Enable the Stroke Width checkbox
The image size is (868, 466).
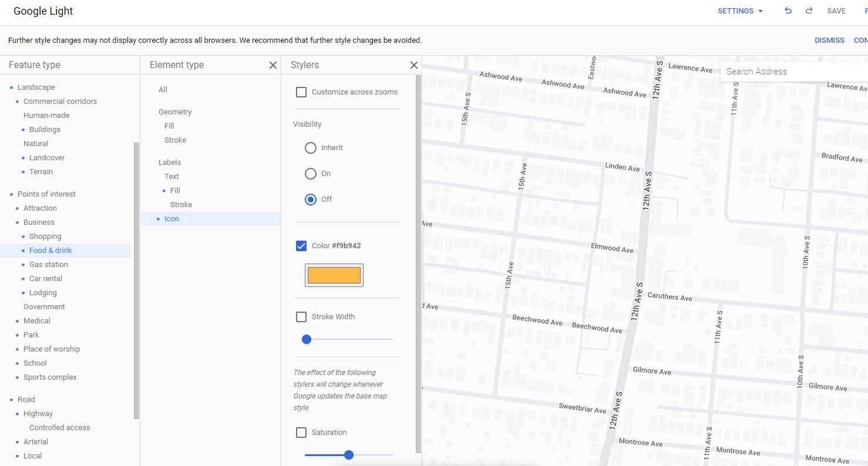(x=301, y=317)
